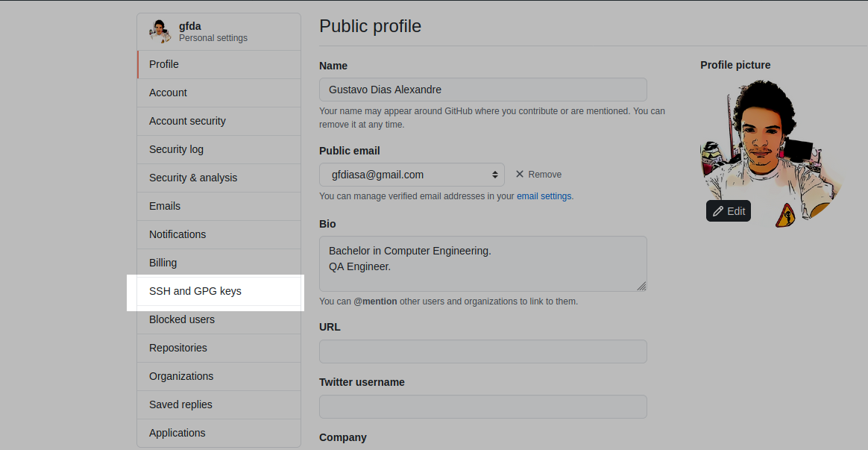Image resolution: width=868 pixels, height=450 pixels.
Task: Click the Twitter username field
Action: click(x=482, y=407)
